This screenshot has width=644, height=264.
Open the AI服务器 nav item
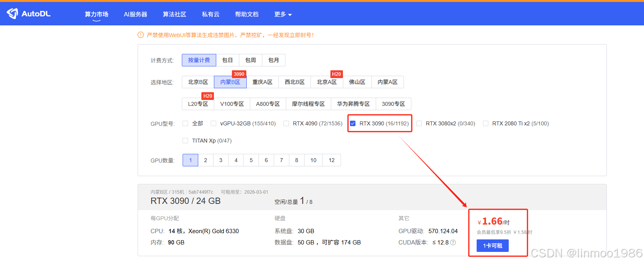[135, 14]
